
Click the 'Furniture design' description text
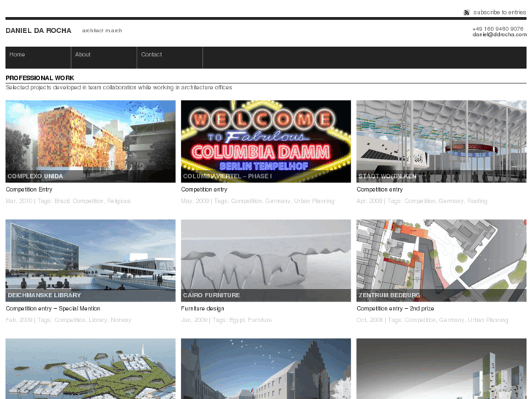pyautogui.click(x=203, y=308)
